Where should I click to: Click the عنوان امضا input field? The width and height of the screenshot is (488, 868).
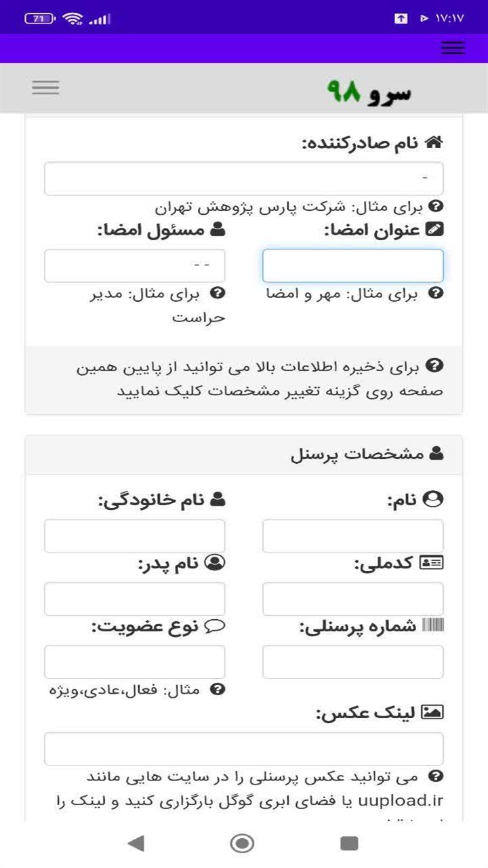click(351, 266)
